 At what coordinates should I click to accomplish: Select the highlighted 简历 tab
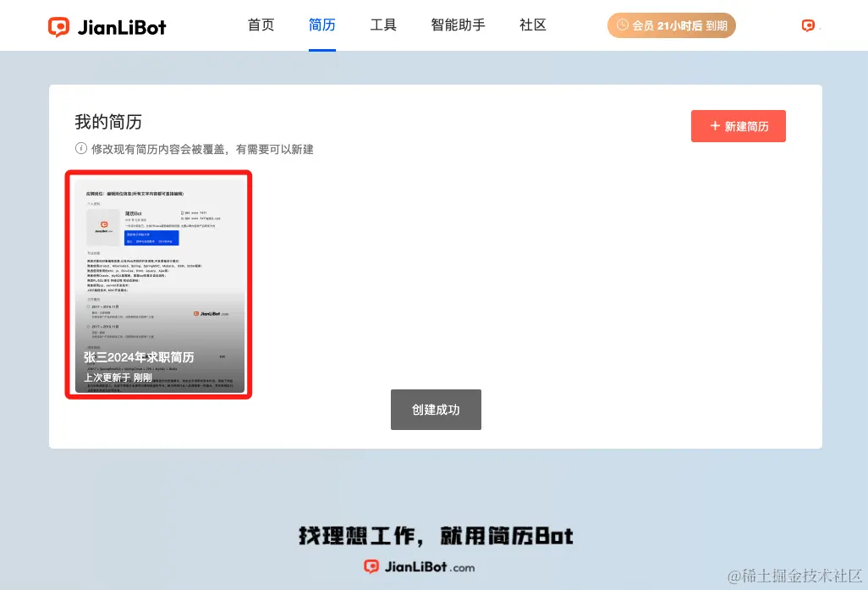click(x=321, y=25)
